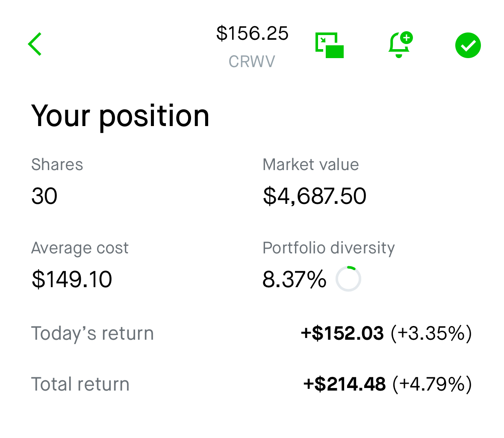Open the Total return row

coord(251,384)
